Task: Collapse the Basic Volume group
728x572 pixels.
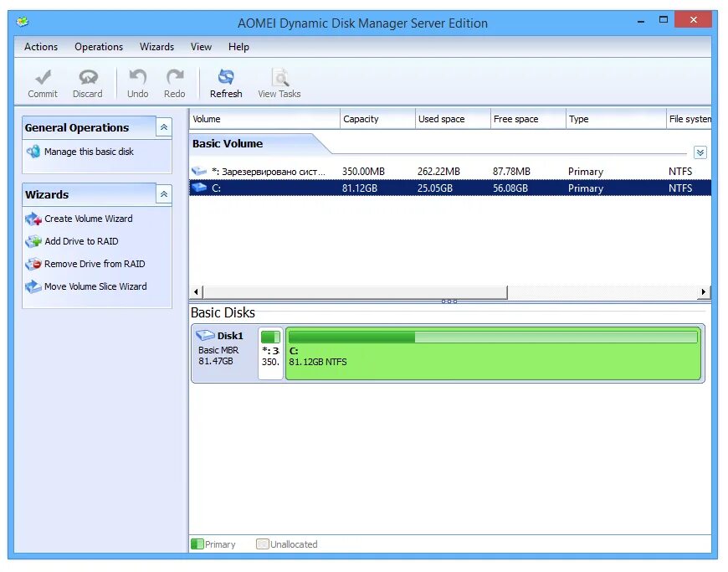Action: coord(700,152)
